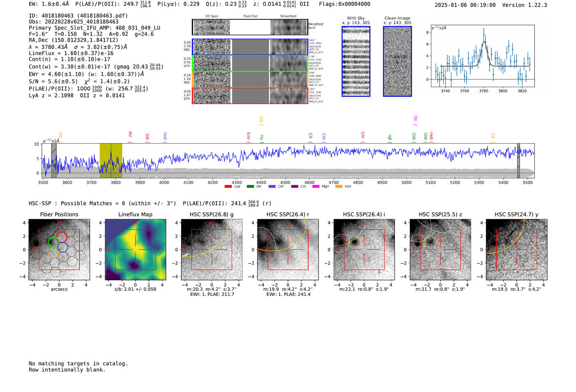Click the hatched gray band near 5460
The image size is (576, 392).
(518, 160)
